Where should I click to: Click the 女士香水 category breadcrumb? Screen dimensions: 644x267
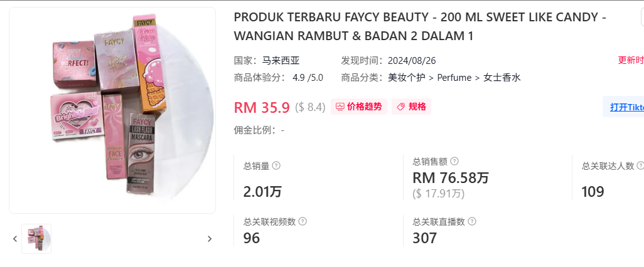tap(502, 78)
